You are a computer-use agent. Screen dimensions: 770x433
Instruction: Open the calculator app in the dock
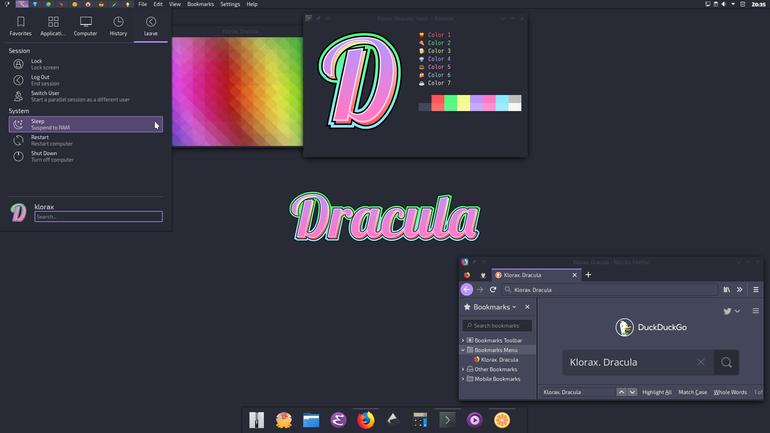[420, 420]
